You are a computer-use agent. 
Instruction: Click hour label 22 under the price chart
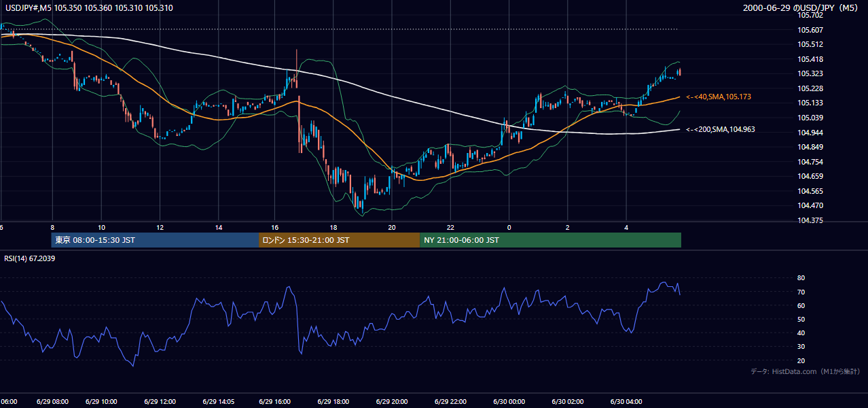(x=450, y=227)
